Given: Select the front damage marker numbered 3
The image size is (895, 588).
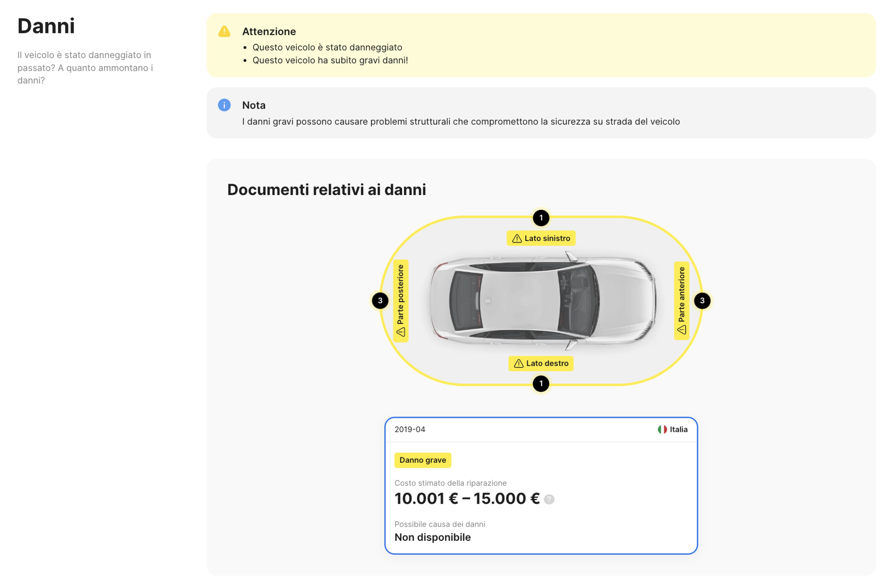Looking at the screenshot, I should 702,300.
